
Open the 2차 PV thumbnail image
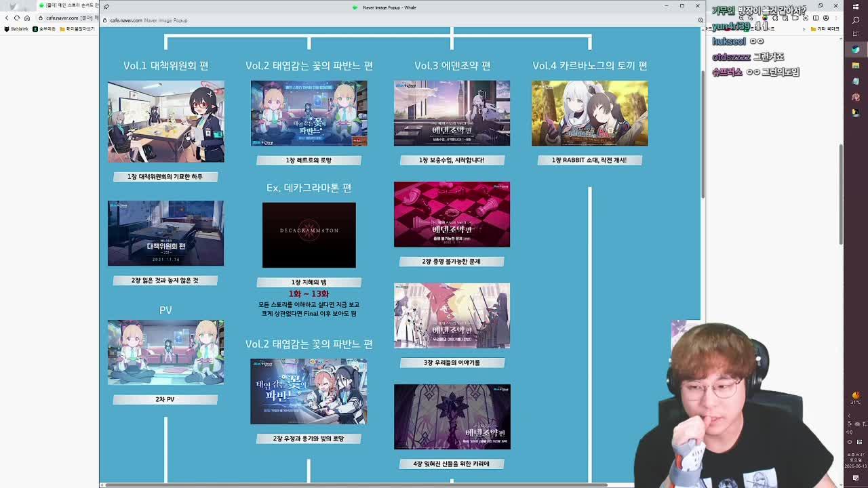[x=165, y=352]
